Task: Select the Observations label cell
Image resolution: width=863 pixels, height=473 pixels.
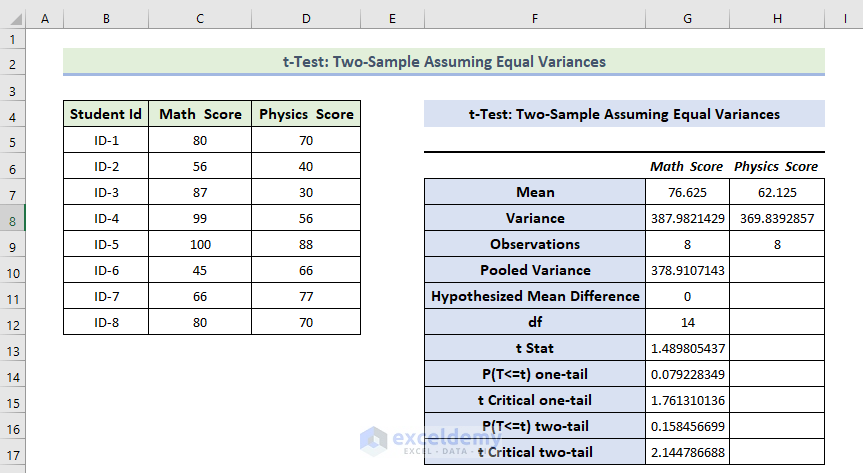Action: pyautogui.click(x=534, y=244)
